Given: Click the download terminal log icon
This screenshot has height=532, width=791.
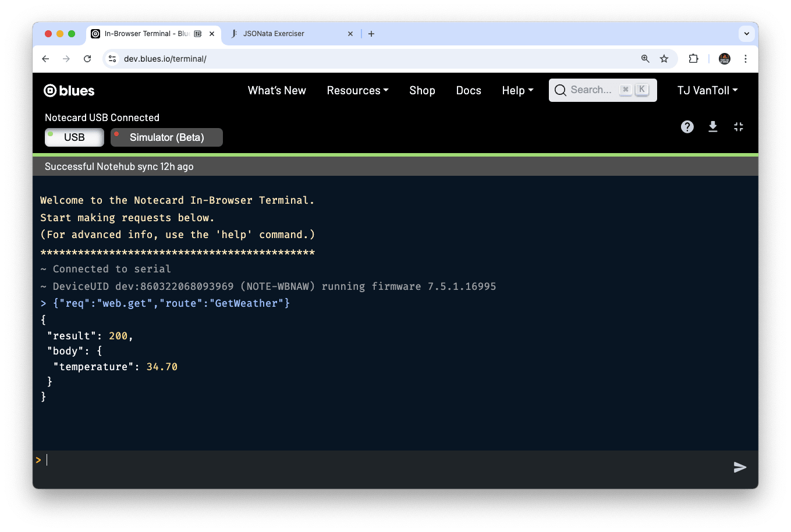Looking at the screenshot, I should click(x=713, y=127).
